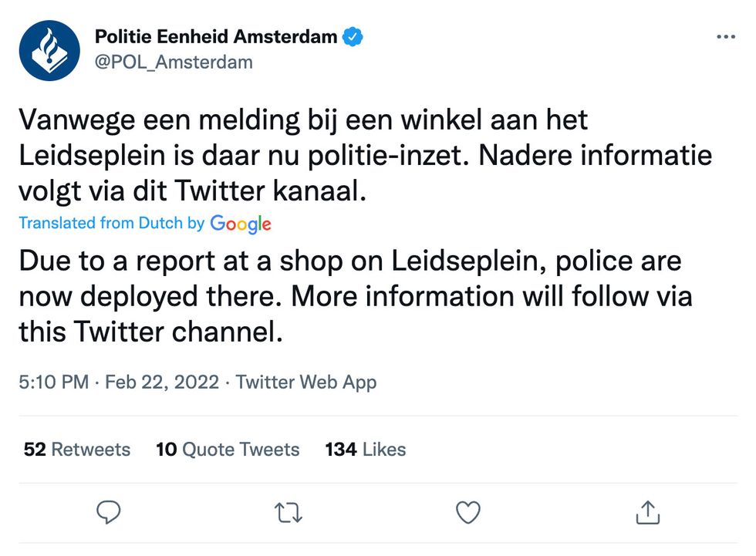This screenshot has height=556, width=756.
Task: Click the @POL_Amsterdam handle
Action: (x=174, y=62)
